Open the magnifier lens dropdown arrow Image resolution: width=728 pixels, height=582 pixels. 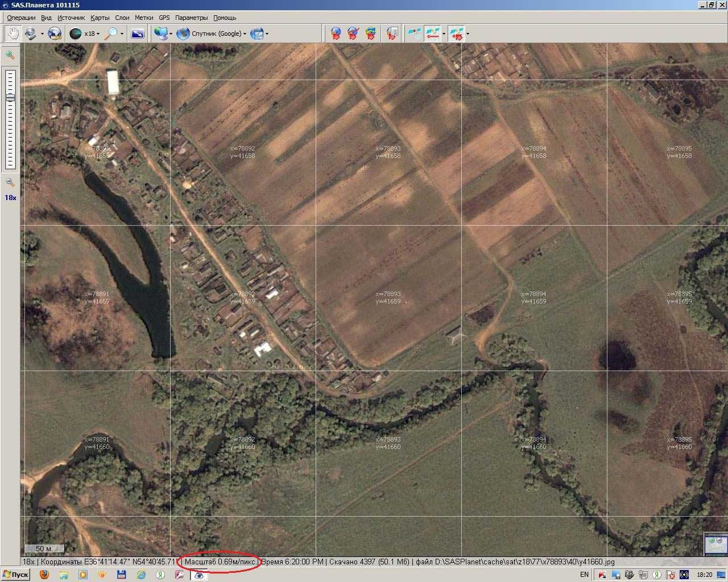point(122,34)
